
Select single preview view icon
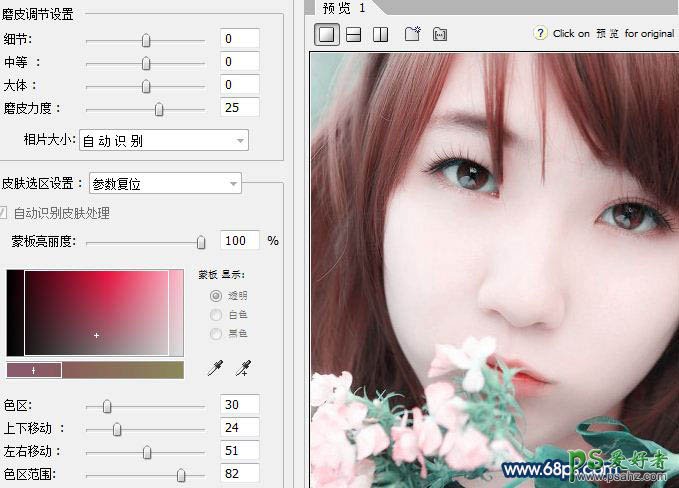pos(327,34)
